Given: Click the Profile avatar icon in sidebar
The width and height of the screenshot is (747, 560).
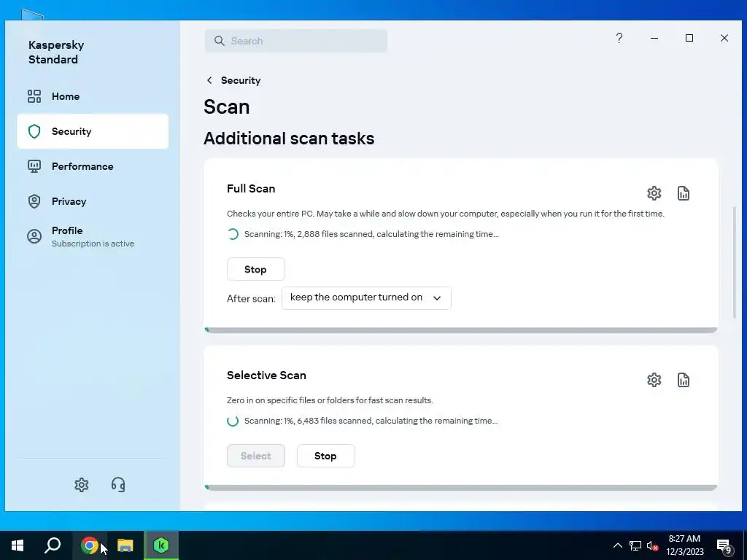Looking at the screenshot, I should (34, 236).
